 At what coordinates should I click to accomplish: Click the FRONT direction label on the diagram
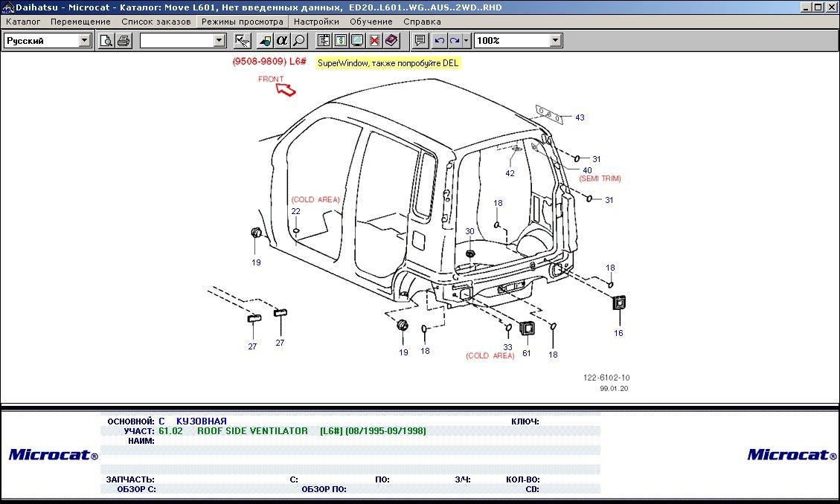click(271, 80)
